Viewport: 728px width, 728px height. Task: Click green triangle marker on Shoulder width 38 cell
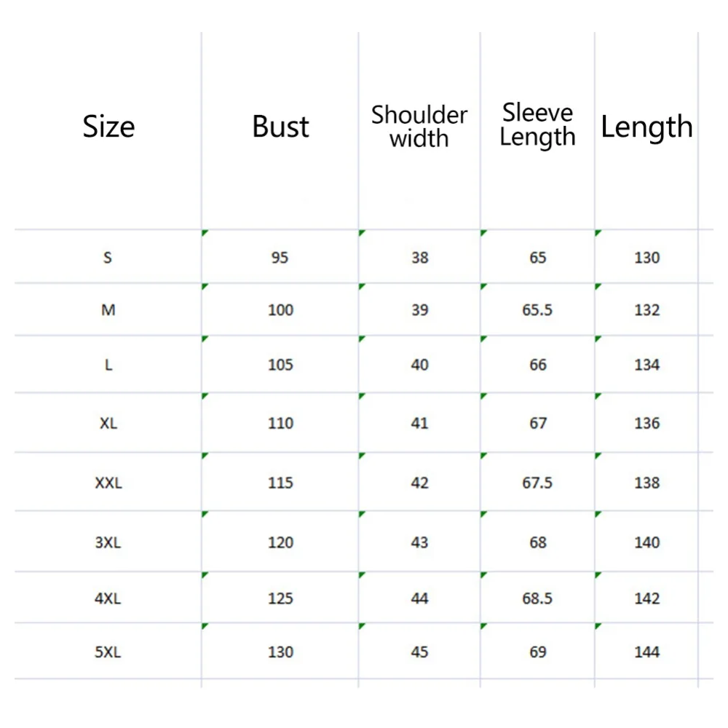362,233
